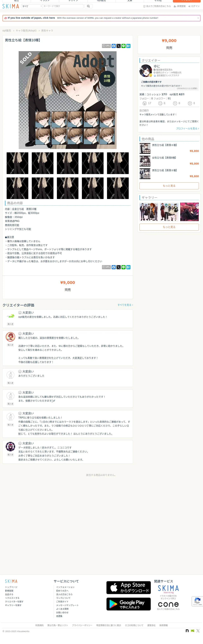The height and width of the screenshot is (644, 203).
Task: Click 'If you live outside of Japan' banner
Action: pyautogui.click(x=101, y=18)
